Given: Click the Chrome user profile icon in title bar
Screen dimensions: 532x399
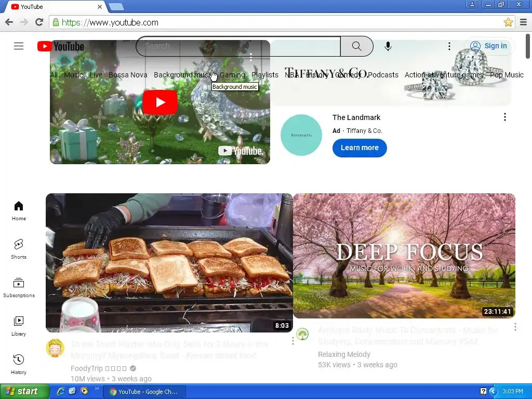Looking at the screenshot, I should point(472,4).
